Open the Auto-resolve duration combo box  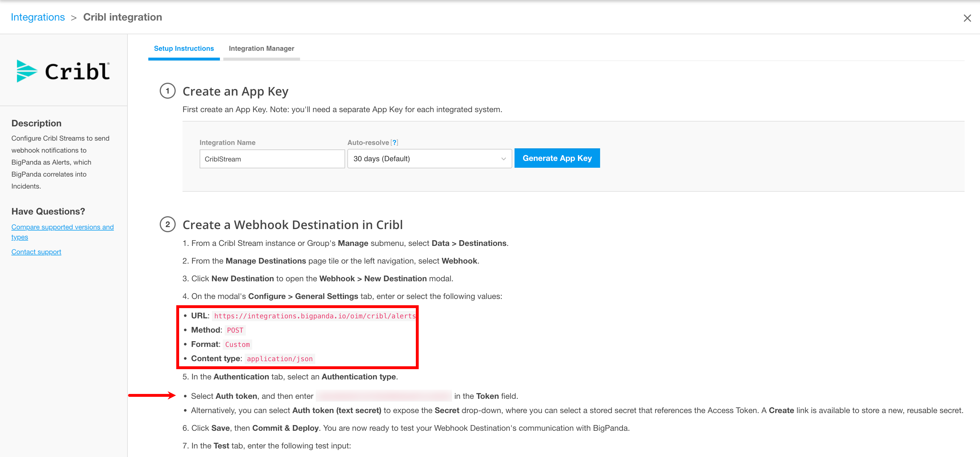click(429, 159)
